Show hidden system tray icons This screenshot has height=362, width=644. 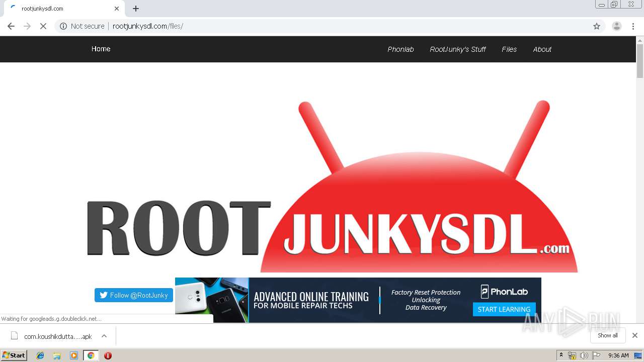561,355
